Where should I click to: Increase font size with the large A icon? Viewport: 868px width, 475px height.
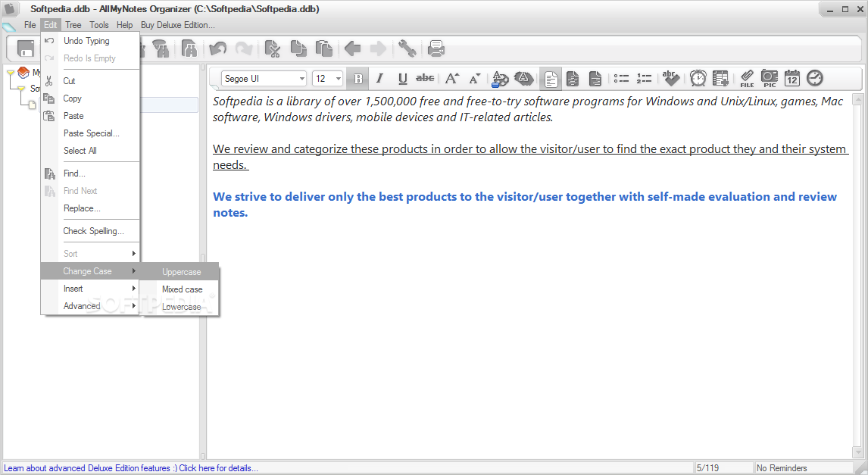[x=451, y=79]
